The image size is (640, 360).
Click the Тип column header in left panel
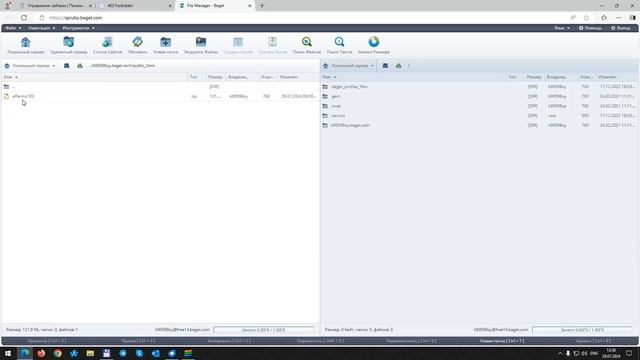coord(193,77)
